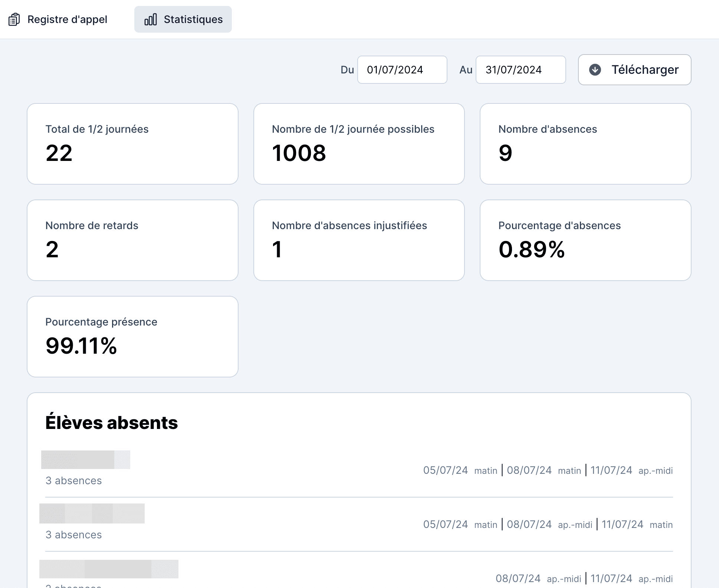Click the second student's blurred name
Screen dimensions: 719x588
92,513
